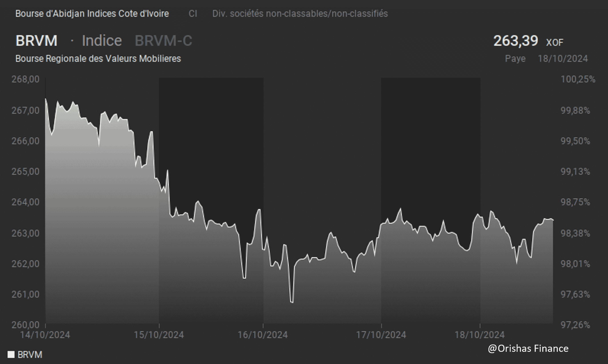The height and width of the screenshot is (364, 608).
Task: Click the 268,00 y-axis label
Action: [26, 79]
